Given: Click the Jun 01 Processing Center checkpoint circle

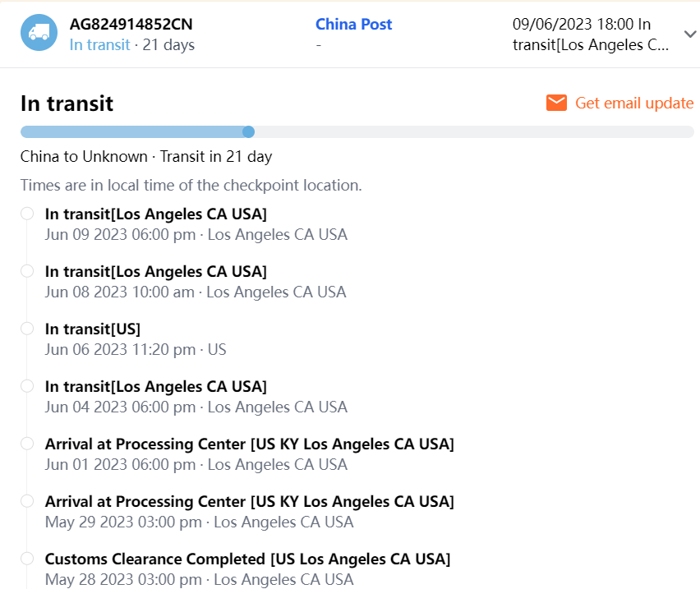Looking at the screenshot, I should 27,444.
